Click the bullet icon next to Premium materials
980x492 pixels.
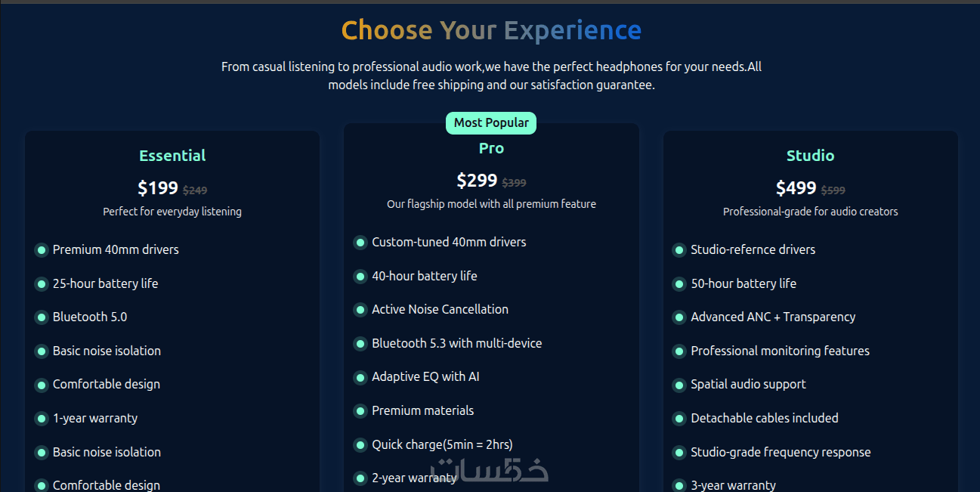360,411
